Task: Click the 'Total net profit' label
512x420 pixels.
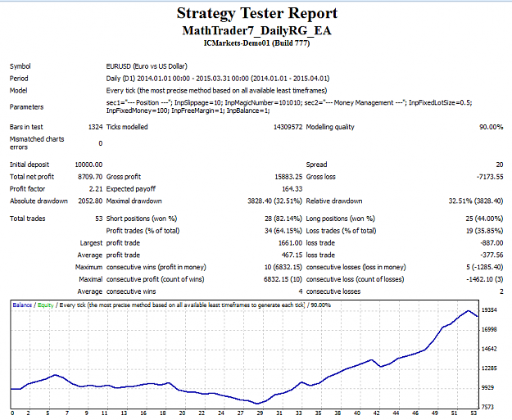Action: 32,177
